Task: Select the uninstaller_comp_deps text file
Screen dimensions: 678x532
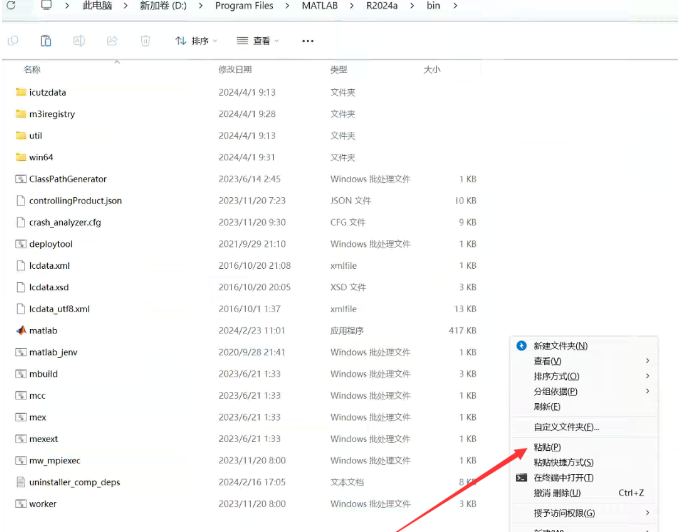Action: tap(74, 482)
